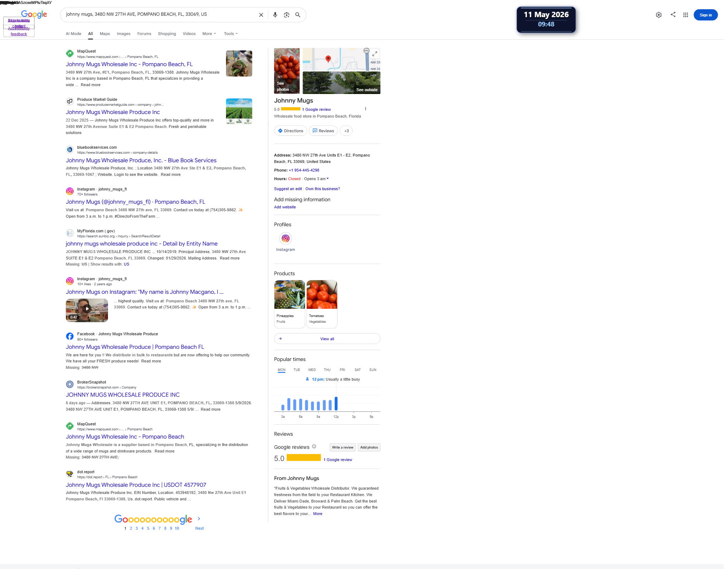Open quick settings gear icon
Screen dimensions: 728x569
(659, 15)
